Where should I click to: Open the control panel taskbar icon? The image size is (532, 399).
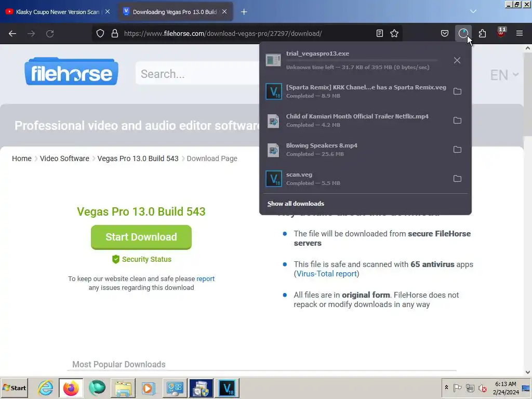[x=175, y=388]
